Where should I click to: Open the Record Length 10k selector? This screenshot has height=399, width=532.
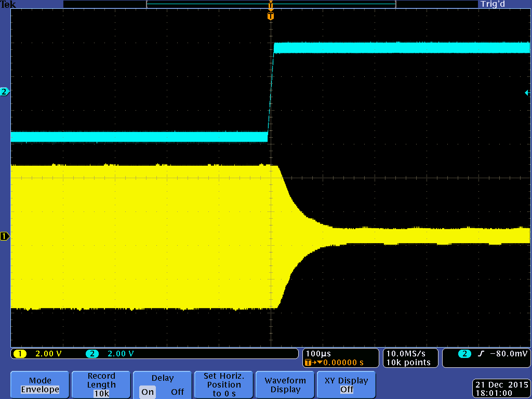[101, 385]
